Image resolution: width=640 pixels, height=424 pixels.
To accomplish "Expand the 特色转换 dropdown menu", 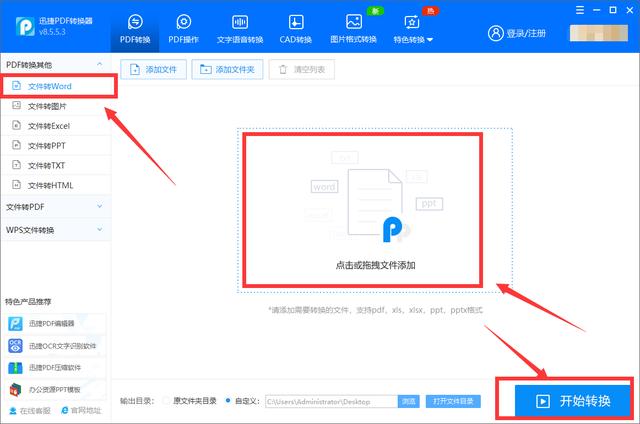I will click(x=413, y=29).
